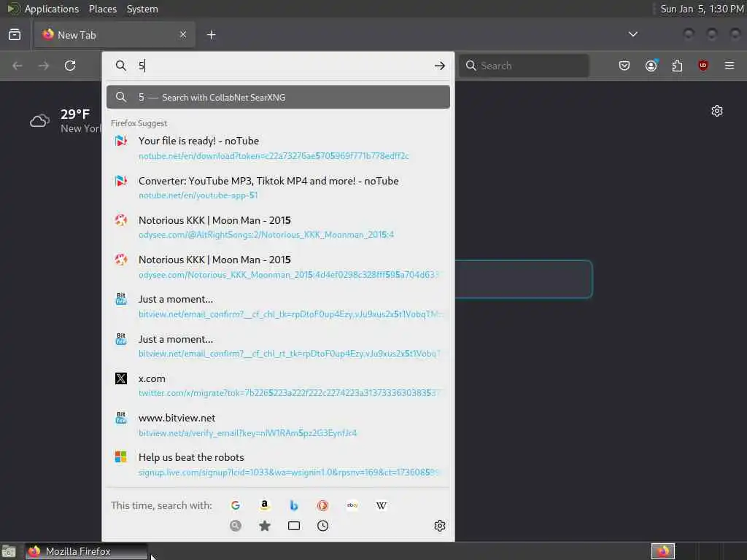The width and height of the screenshot is (747, 560).
Task: Open Firefox View icon
Action: 15,35
